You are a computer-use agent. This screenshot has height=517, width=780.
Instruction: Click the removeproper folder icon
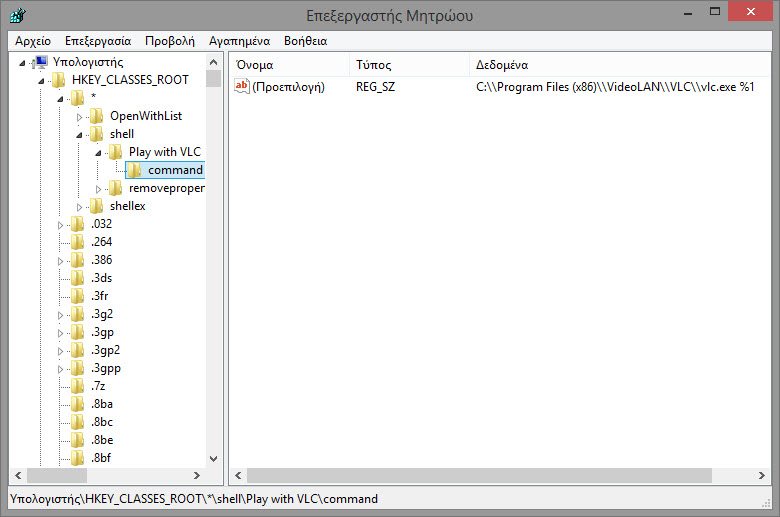click(x=115, y=188)
